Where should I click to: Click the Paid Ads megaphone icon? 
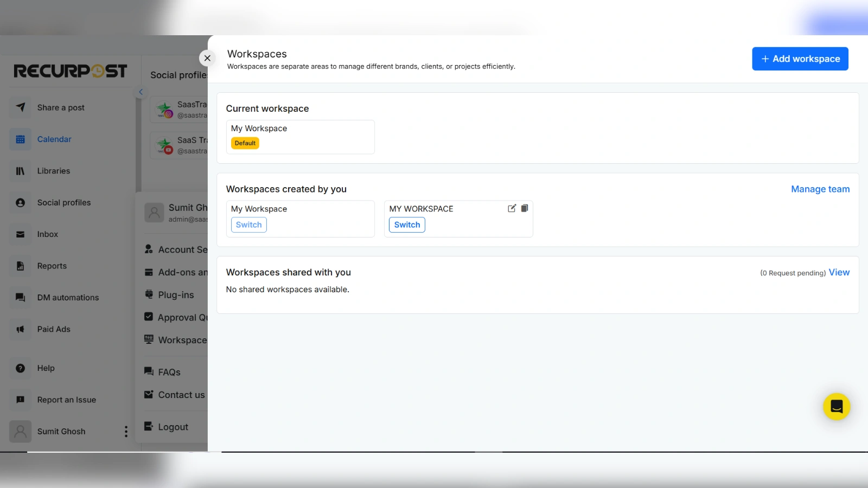(x=21, y=329)
